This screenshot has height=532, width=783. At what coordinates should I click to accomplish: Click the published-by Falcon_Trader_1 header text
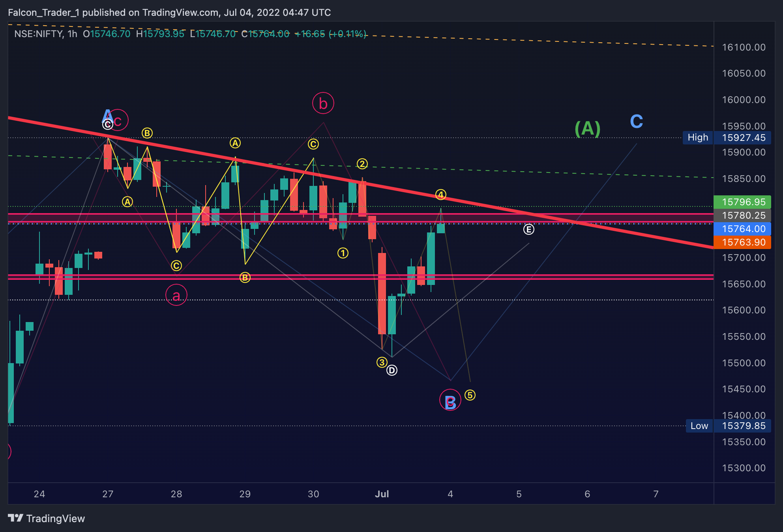169,13
